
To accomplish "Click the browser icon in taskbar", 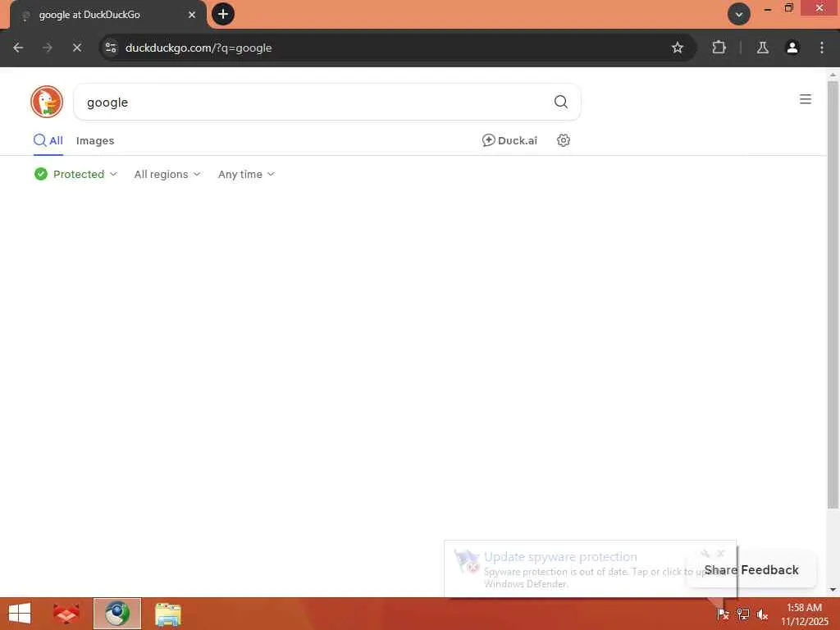I will pos(116,614).
